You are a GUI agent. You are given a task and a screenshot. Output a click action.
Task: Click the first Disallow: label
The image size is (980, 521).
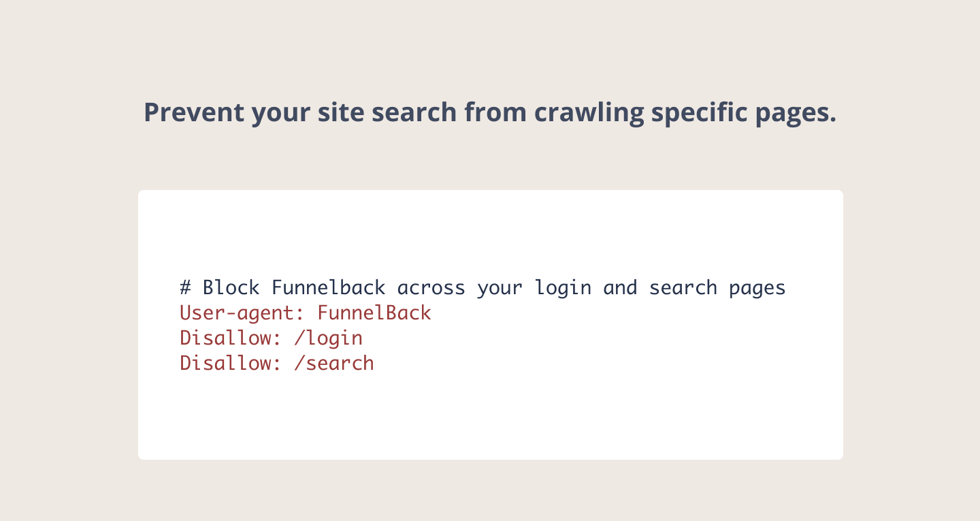231,338
